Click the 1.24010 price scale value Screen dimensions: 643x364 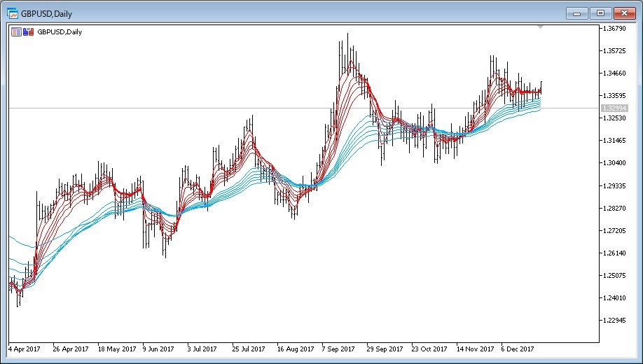pyautogui.click(x=614, y=297)
